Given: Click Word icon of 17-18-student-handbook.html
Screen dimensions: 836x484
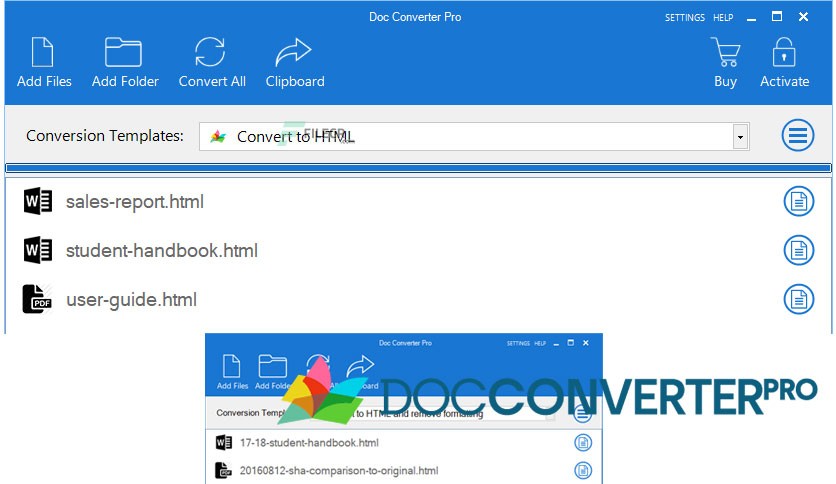Looking at the screenshot, I should [224, 442].
